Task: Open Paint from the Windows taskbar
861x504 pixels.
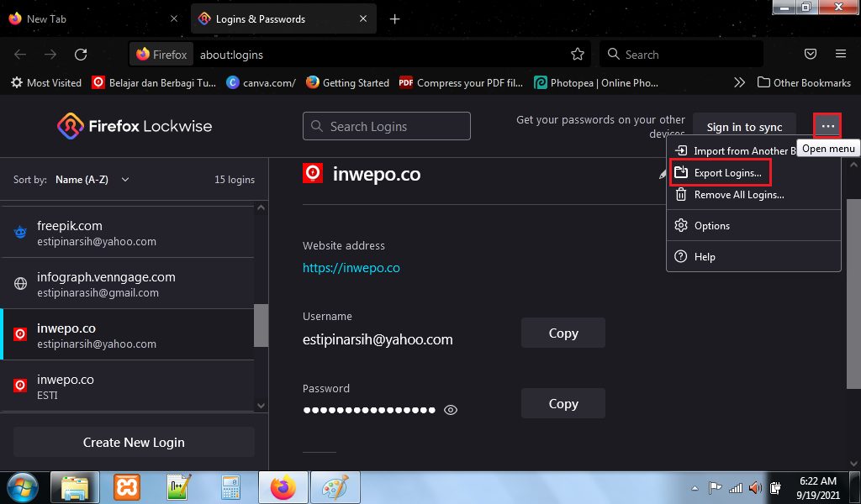Action: pos(335,487)
